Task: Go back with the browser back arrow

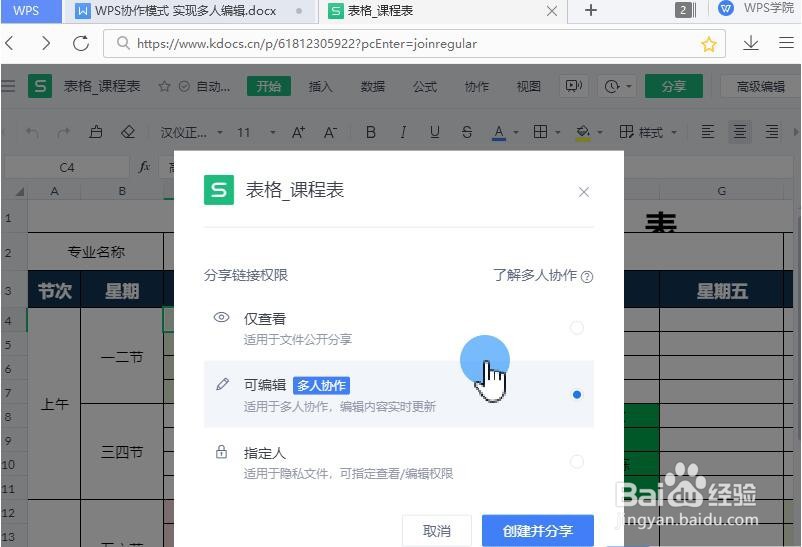Action: coord(9,43)
